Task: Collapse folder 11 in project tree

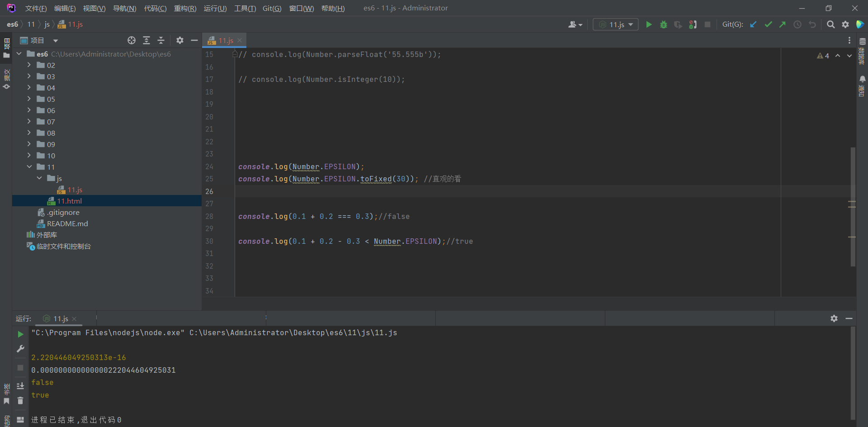Action: pos(29,167)
